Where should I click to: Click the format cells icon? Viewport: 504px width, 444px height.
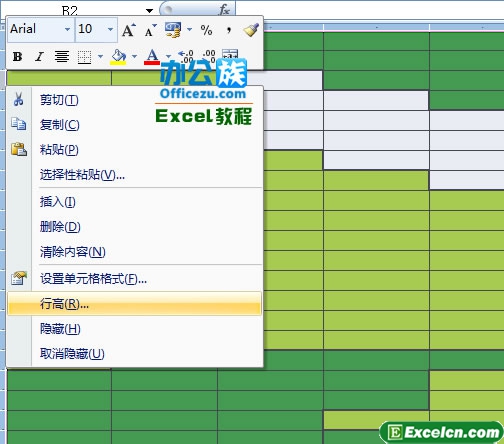pos(19,278)
